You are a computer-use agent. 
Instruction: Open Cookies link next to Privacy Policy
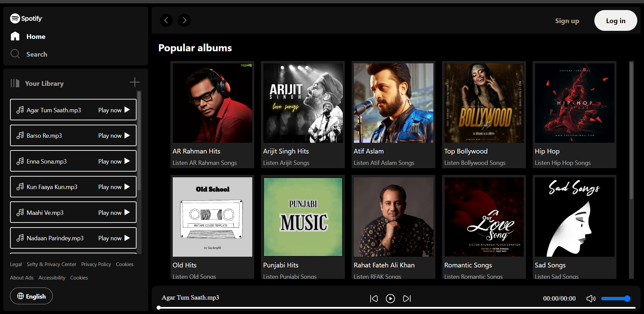coord(125,264)
